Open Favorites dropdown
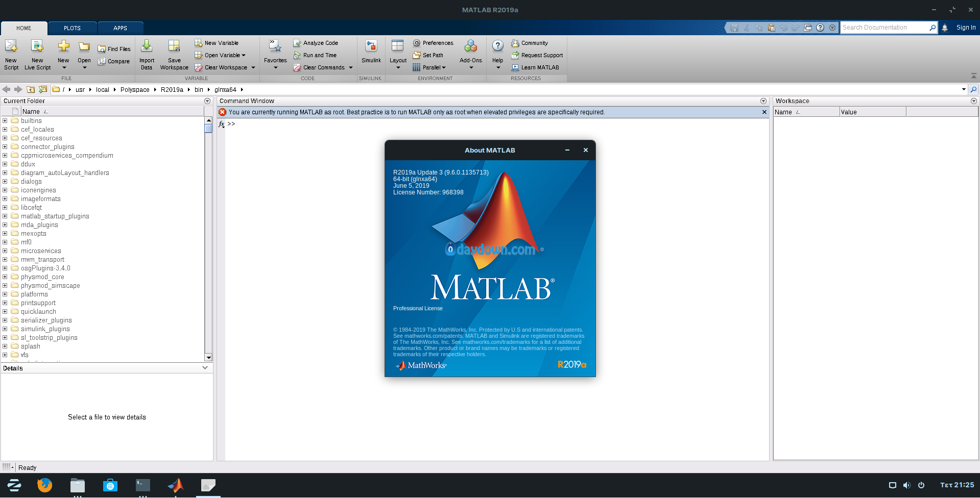The height and width of the screenshot is (498, 980). 275,67
